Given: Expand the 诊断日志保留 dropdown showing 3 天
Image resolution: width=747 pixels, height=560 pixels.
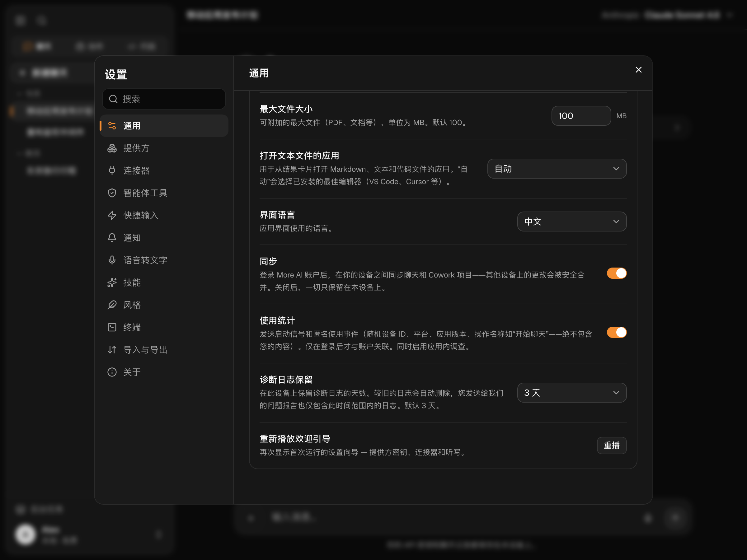Looking at the screenshot, I should click(572, 393).
